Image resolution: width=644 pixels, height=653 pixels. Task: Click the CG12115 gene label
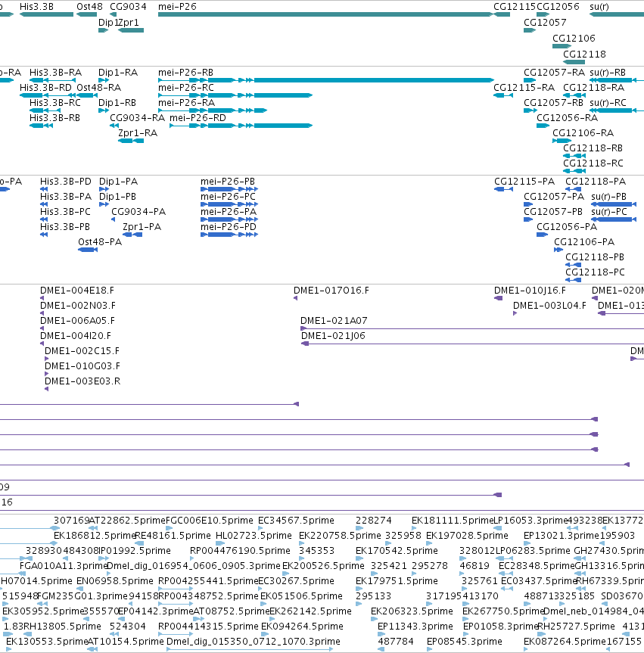coord(515,7)
